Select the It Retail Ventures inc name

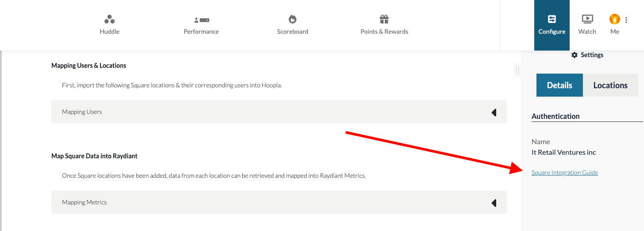click(x=564, y=152)
